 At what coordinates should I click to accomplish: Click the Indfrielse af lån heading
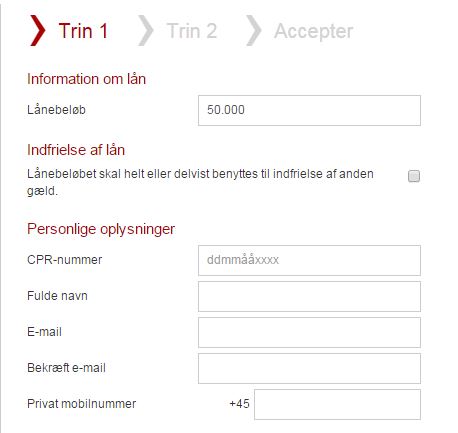(76, 150)
